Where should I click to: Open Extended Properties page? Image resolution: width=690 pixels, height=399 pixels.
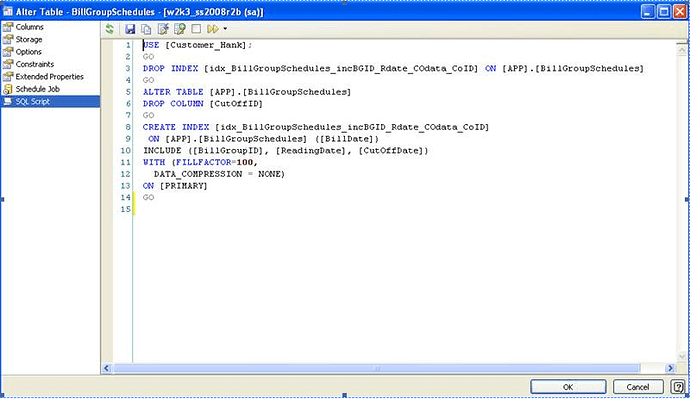pyautogui.click(x=50, y=77)
